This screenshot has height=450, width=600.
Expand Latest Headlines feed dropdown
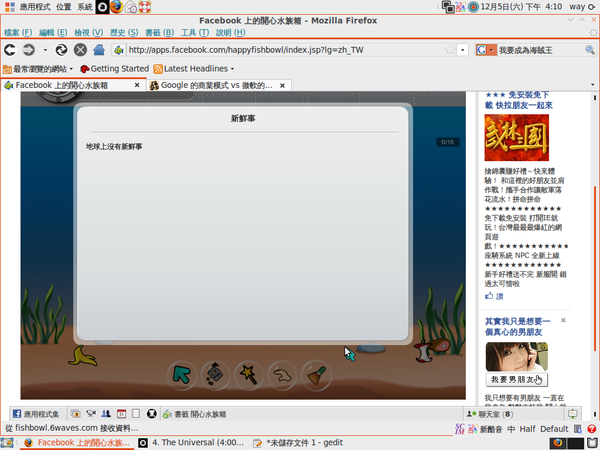(x=194, y=69)
